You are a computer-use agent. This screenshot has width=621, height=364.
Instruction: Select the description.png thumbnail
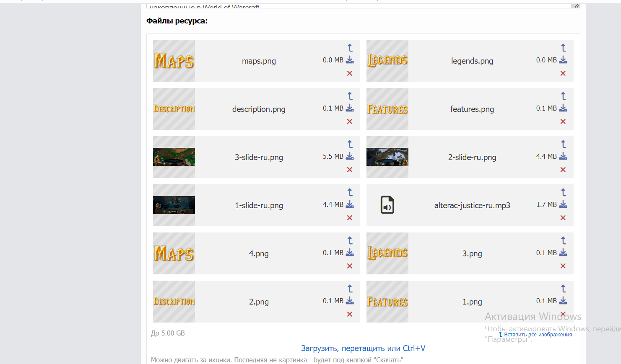pos(174,109)
